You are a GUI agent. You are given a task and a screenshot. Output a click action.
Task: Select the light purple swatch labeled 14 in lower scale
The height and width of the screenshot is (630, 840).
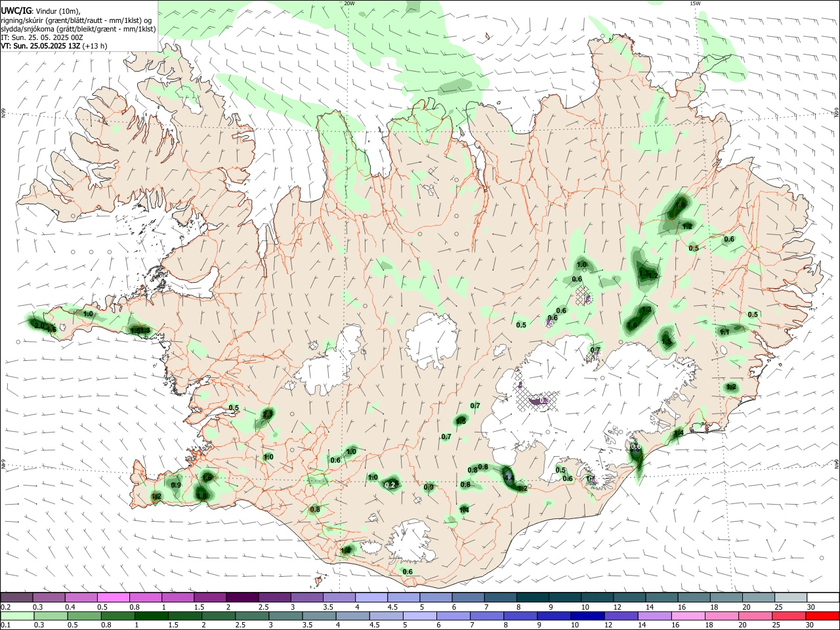pos(654,616)
